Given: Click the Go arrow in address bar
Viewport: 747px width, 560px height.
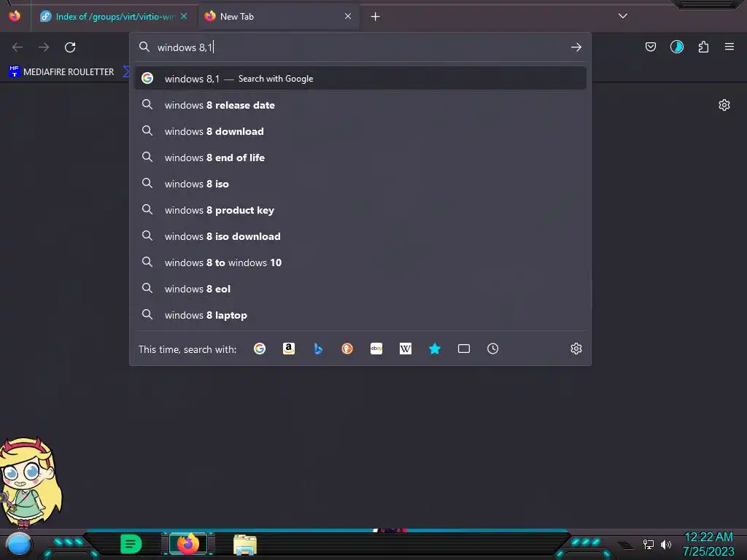Looking at the screenshot, I should (576, 47).
